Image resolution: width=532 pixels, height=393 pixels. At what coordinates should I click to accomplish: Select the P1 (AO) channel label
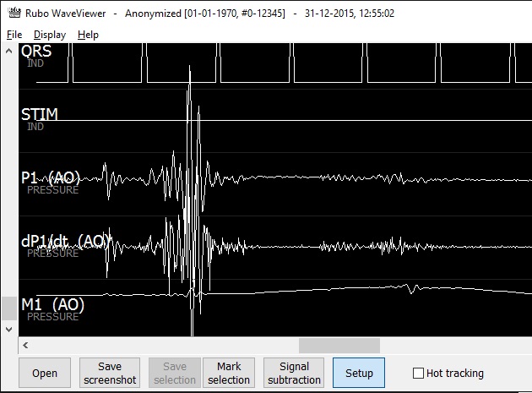[x=51, y=177]
